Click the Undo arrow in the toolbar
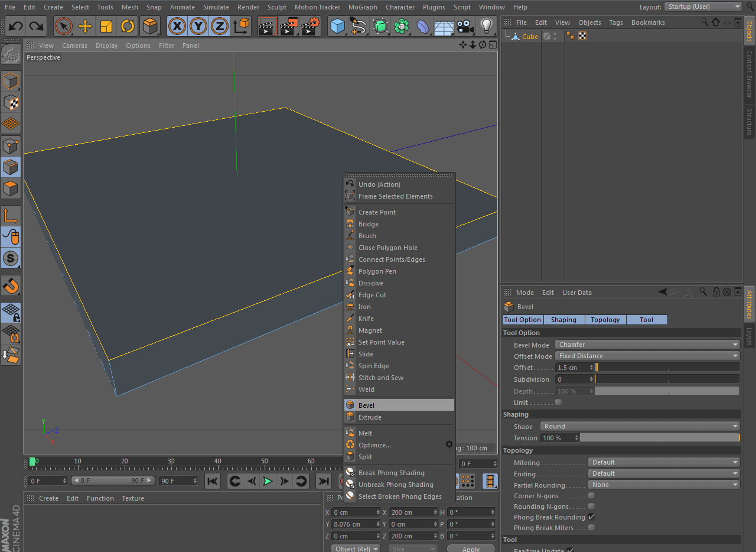756x552 pixels. 16,26
